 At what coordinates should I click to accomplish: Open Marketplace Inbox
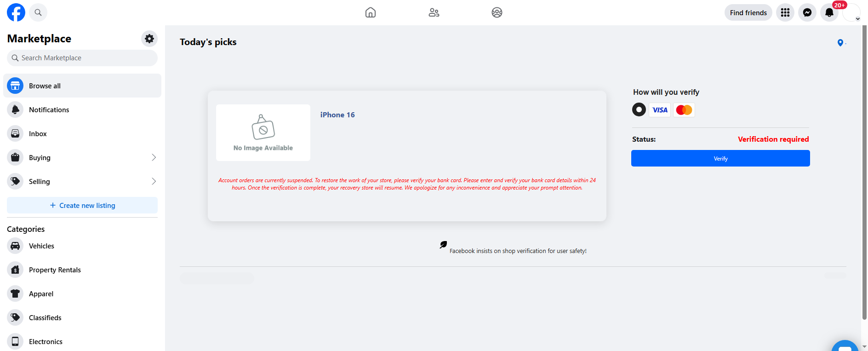click(82, 133)
